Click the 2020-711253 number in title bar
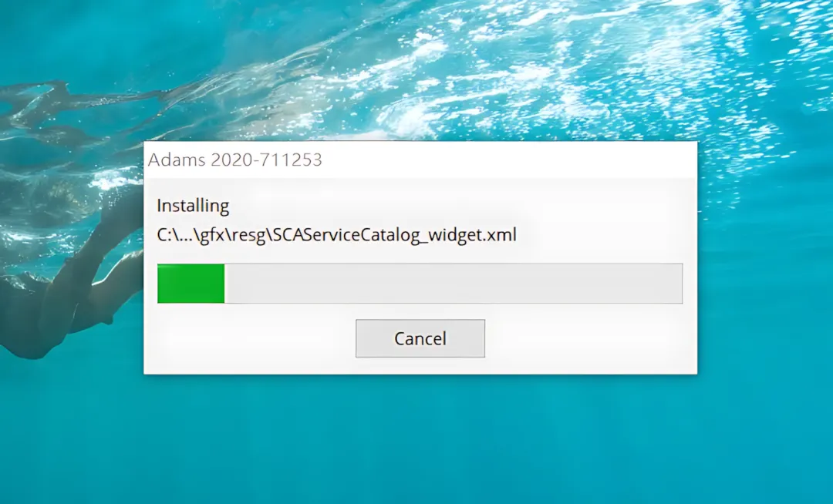The width and height of the screenshot is (833, 504). [x=266, y=160]
